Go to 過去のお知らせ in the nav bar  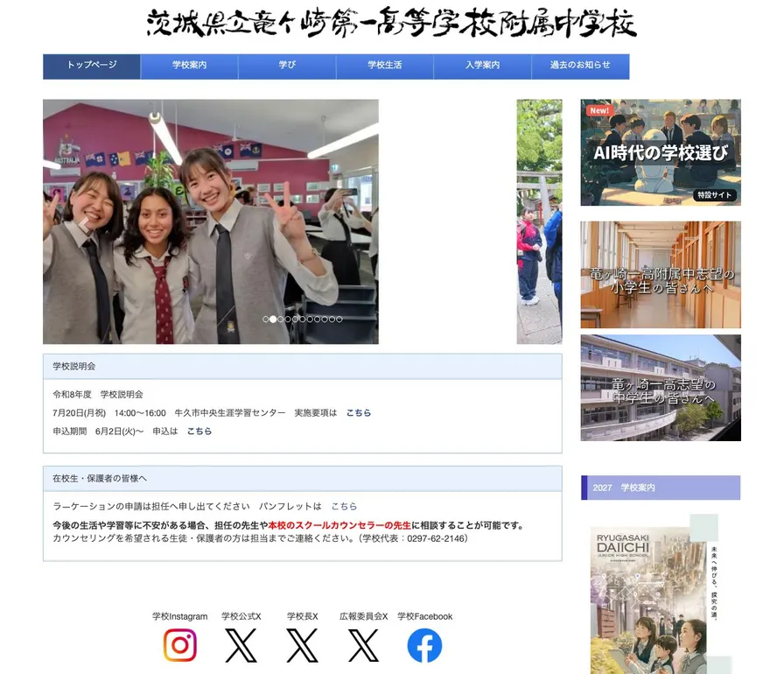coord(580,67)
